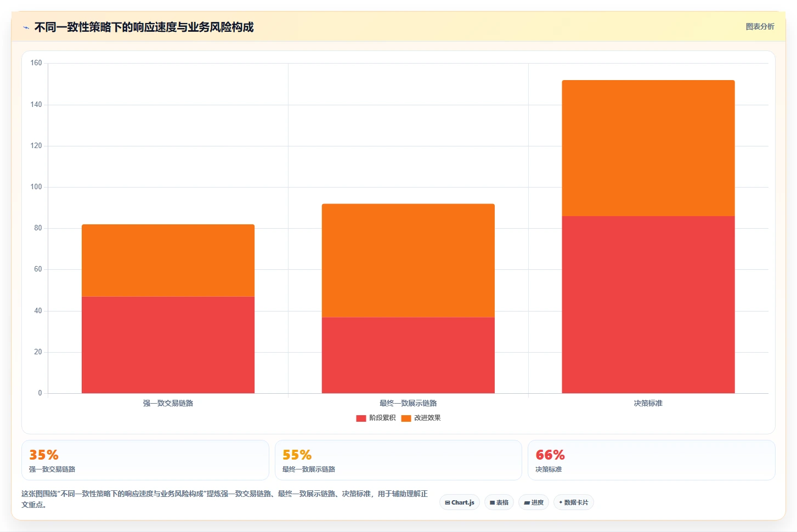Click the 图表分析 label in header
The height and width of the screenshot is (532, 797).
(x=760, y=26)
